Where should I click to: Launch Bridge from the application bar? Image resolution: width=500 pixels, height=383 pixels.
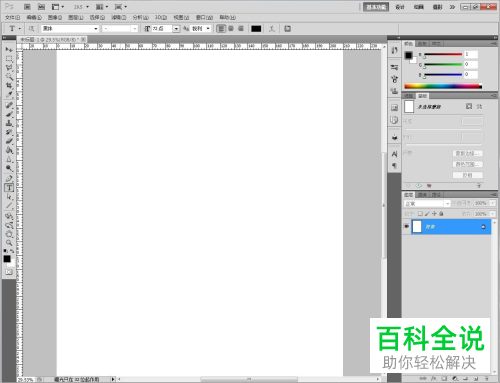(x=27, y=7)
